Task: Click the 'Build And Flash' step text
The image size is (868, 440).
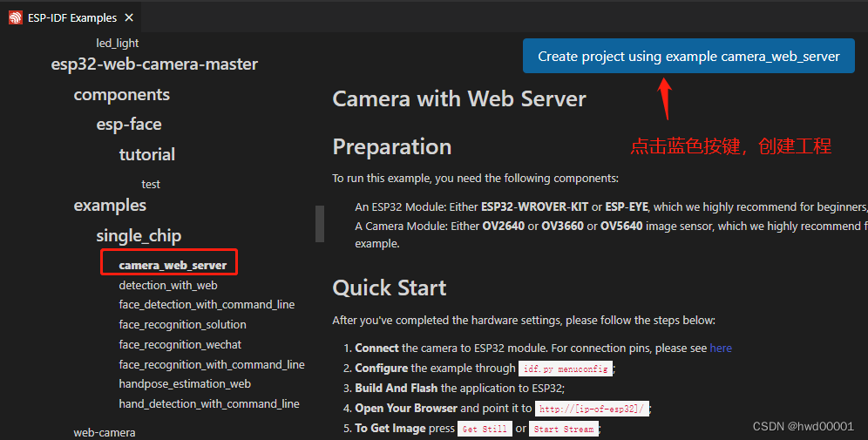Action: click(x=397, y=389)
